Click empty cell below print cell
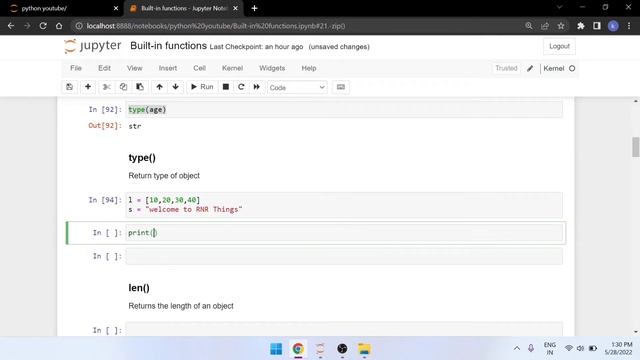640x360 pixels. pyautogui.click(x=344, y=256)
